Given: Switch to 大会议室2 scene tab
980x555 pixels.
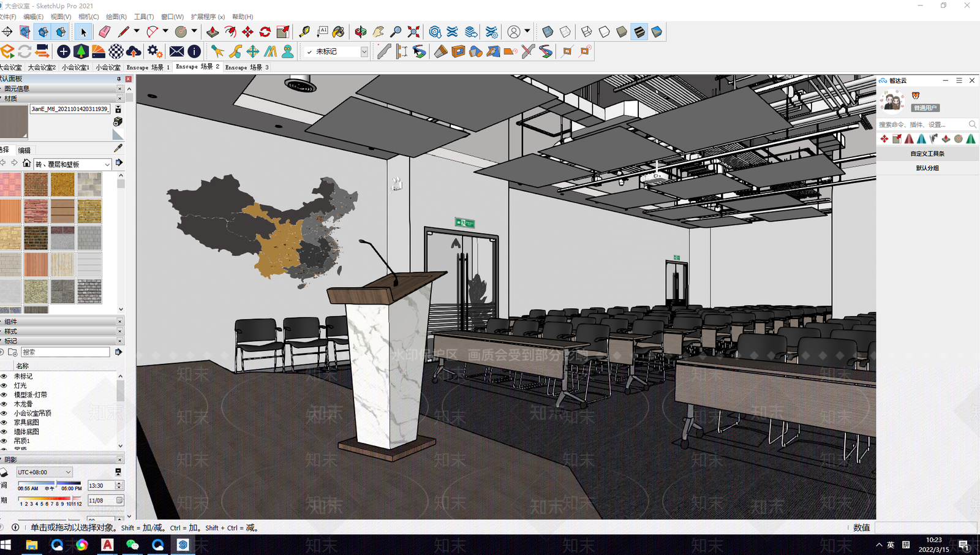Looking at the screenshot, I should pyautogui.click(x=42, y=67).
